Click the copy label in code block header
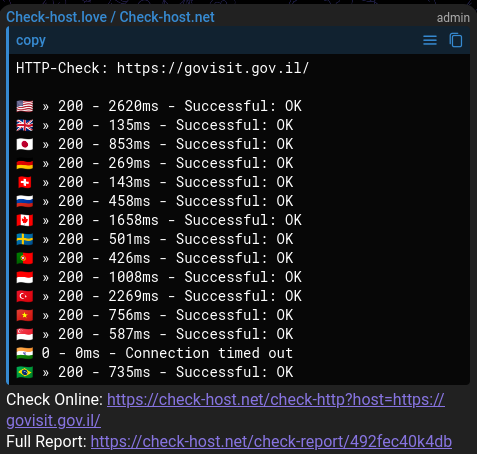Viewport: 477px width, 454px height. [x=31, y=40]
